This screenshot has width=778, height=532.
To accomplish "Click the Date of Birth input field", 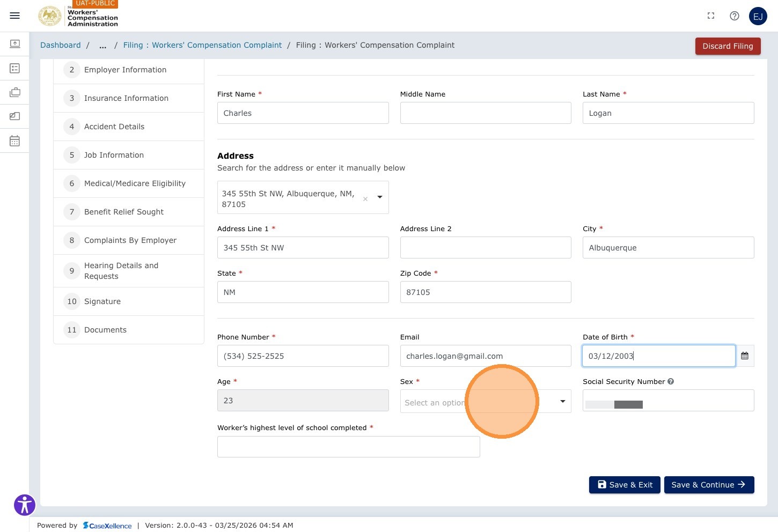I will click(x=659, y=356).
